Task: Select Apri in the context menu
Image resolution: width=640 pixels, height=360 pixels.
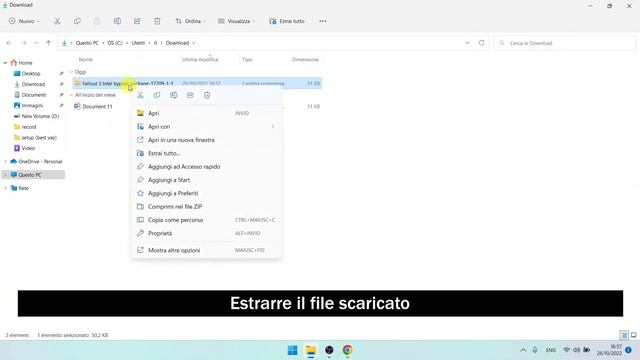Action: [206, 113]
